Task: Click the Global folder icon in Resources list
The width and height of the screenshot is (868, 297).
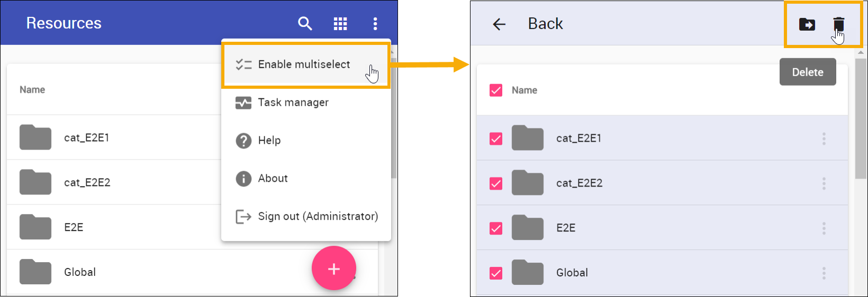Action: pos(35,272)
